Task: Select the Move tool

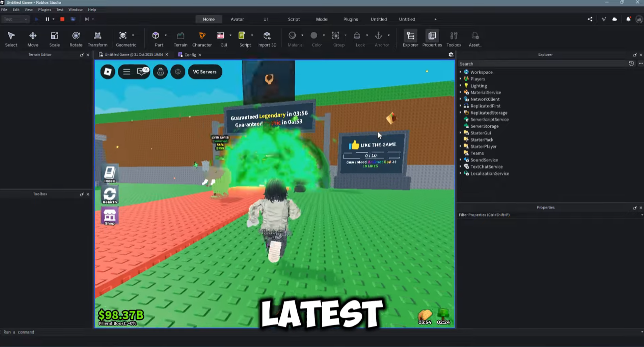Action: click(x=32, y=36)
